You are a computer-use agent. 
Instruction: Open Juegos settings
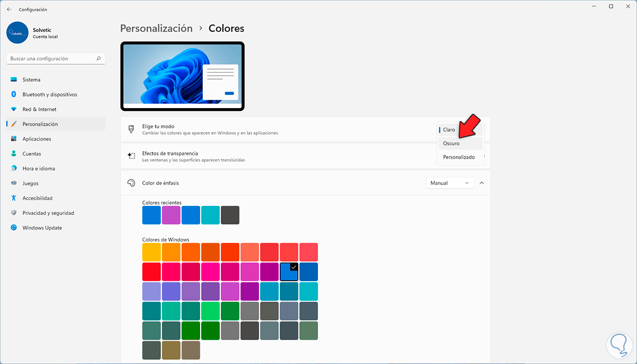pos(56,184)
